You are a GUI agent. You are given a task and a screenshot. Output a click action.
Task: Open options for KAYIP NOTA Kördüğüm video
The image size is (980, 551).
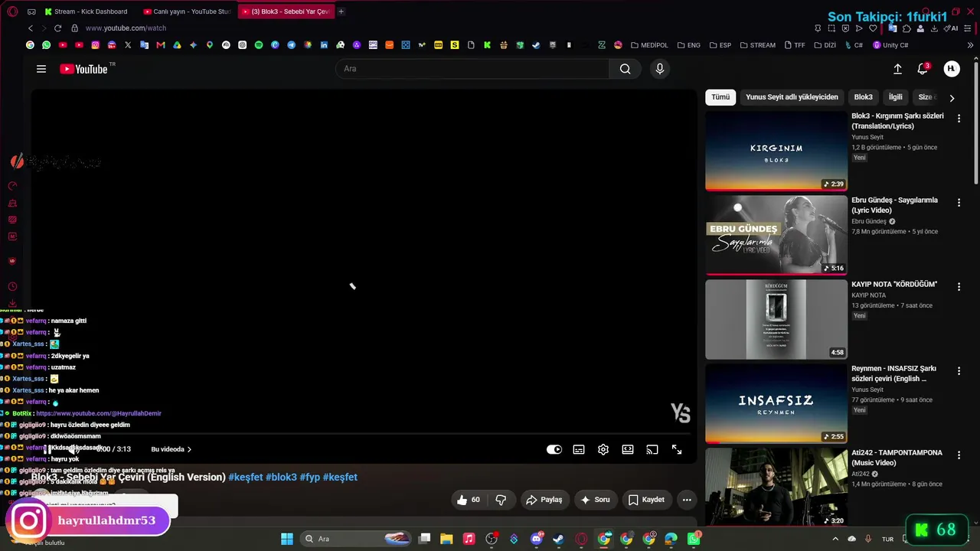pyautogui.click(x=959, y=286)
